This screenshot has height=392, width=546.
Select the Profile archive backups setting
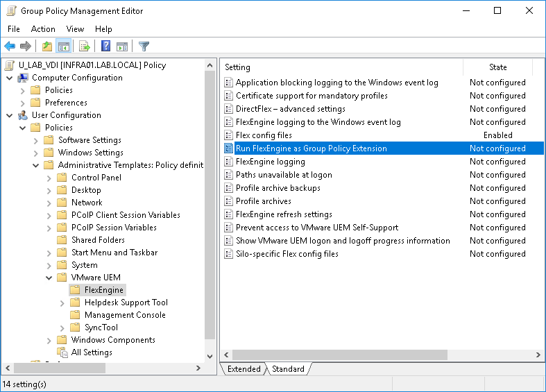pyautogui.click(x=278, y=188)
